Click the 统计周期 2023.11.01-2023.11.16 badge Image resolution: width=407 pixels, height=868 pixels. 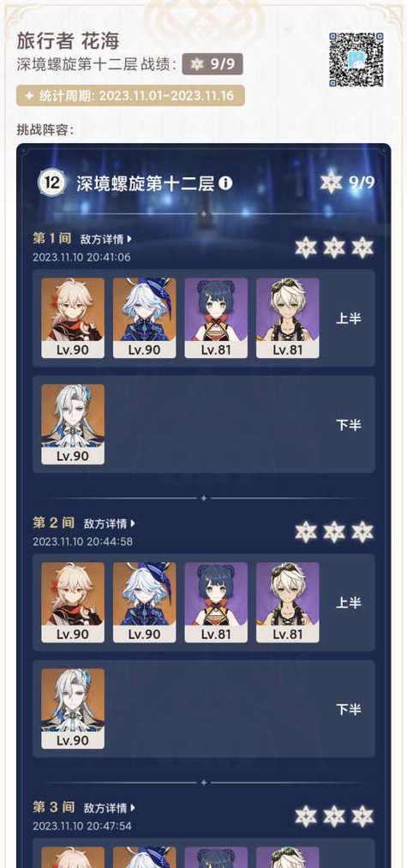131,96
